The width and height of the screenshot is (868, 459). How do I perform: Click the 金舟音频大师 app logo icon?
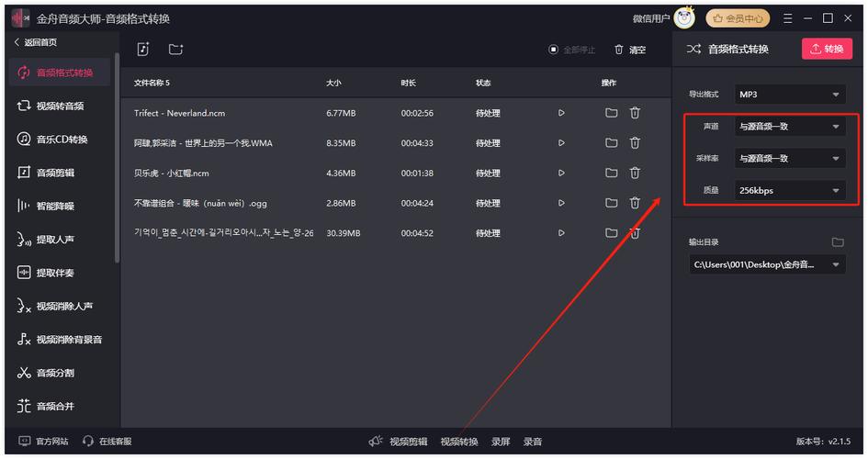point(20,18)
